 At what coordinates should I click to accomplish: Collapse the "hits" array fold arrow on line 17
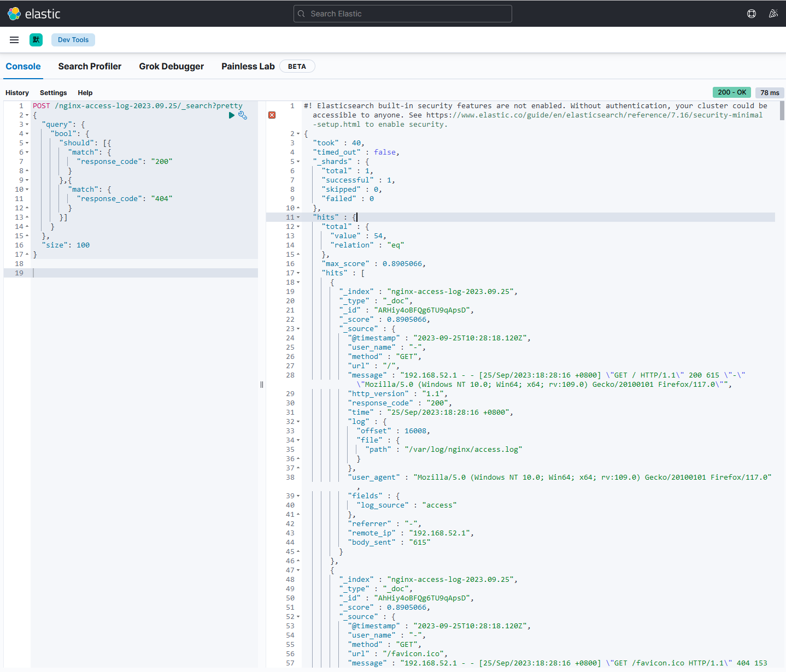pyautogui.click(x=298, y=273)
